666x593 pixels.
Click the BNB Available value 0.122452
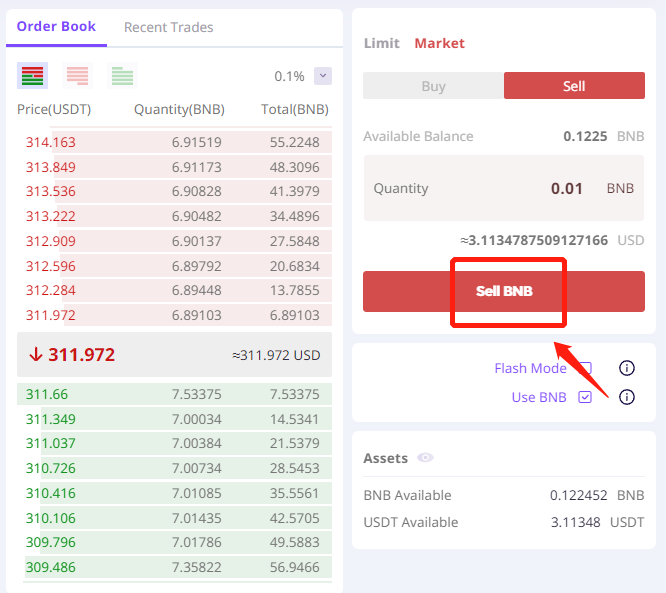579,495
